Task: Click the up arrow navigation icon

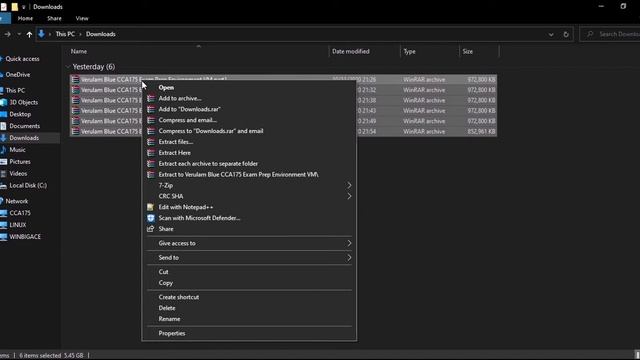Action: pos(29,34)
